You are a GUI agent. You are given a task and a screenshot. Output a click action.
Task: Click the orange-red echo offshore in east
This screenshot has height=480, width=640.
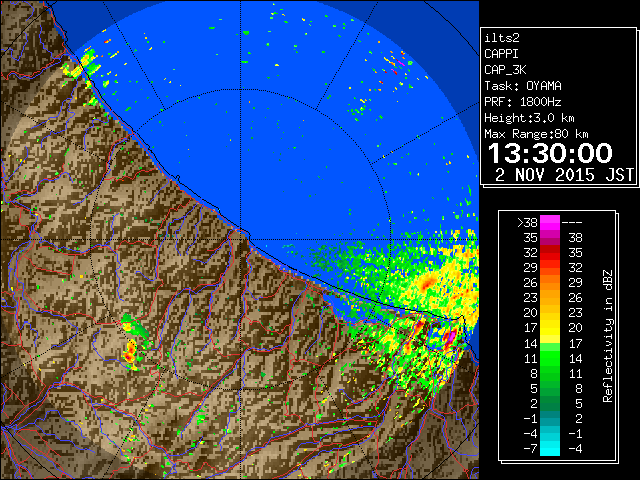pyautogui.click(x=427, y=282)
